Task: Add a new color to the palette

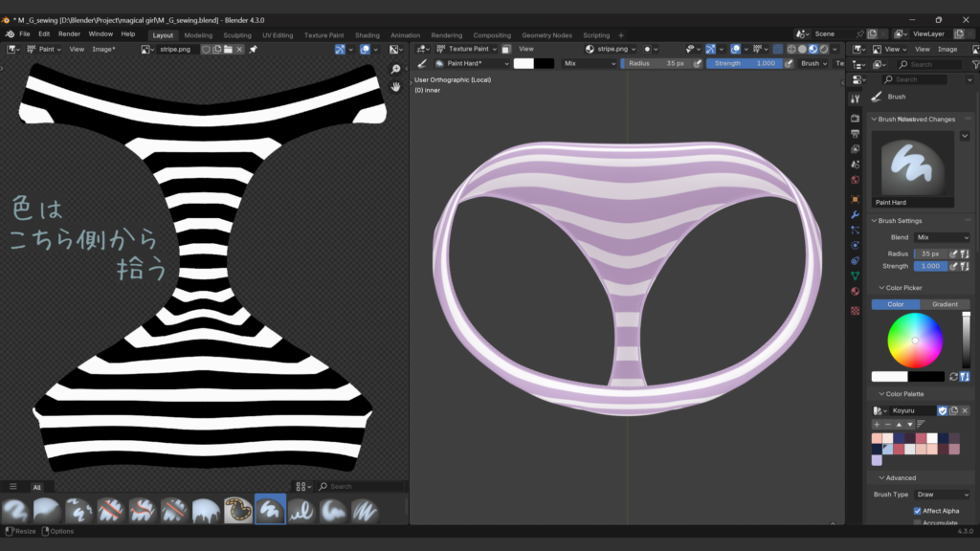Action: (877, 424)
